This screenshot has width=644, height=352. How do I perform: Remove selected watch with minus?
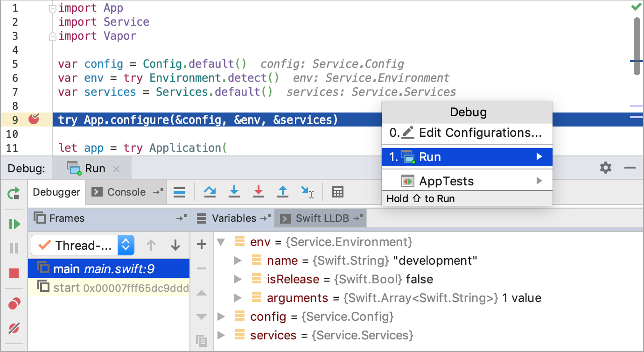click(202, 268)
